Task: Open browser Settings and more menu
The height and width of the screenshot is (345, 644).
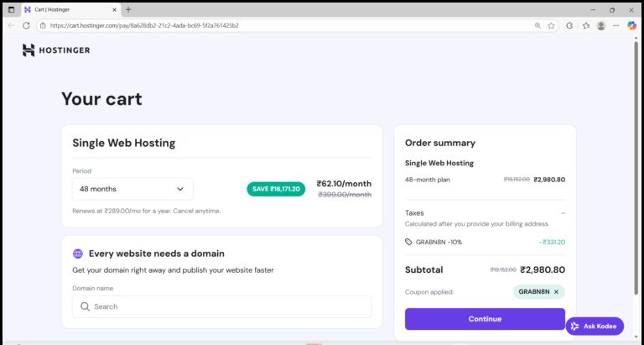Action: tap(616, 25)
